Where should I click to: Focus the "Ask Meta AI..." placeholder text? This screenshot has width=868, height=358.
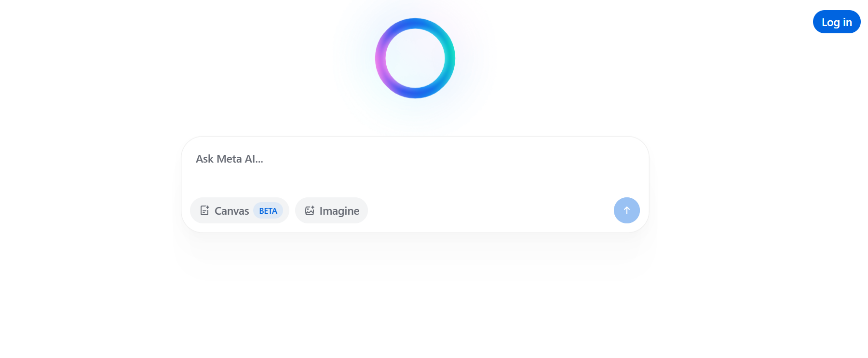pos(230,159)
